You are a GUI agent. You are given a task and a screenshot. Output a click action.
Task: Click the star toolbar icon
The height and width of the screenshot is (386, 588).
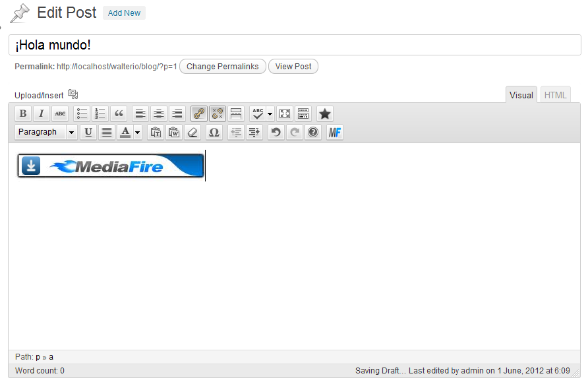(x=325, y=113)
